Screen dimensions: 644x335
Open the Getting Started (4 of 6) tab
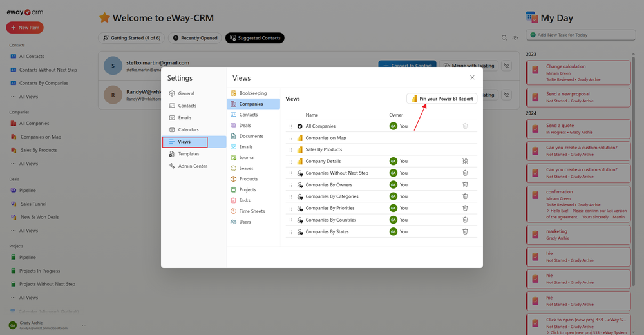click(x=131, y=38)
